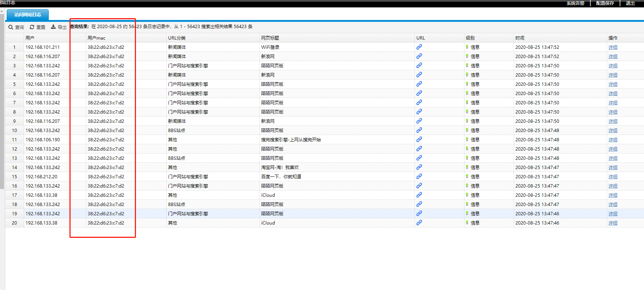Open the URL link icon in row 4
The width and height of the screenshot is (644, 290).
tap(419, 75)
